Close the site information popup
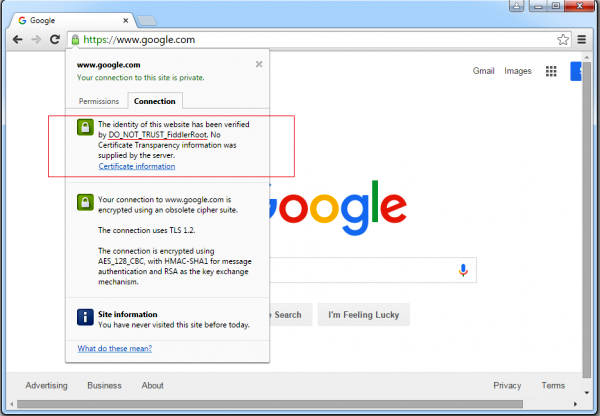The width and height of the screenshot is (600, 416). tap(259, 64)
